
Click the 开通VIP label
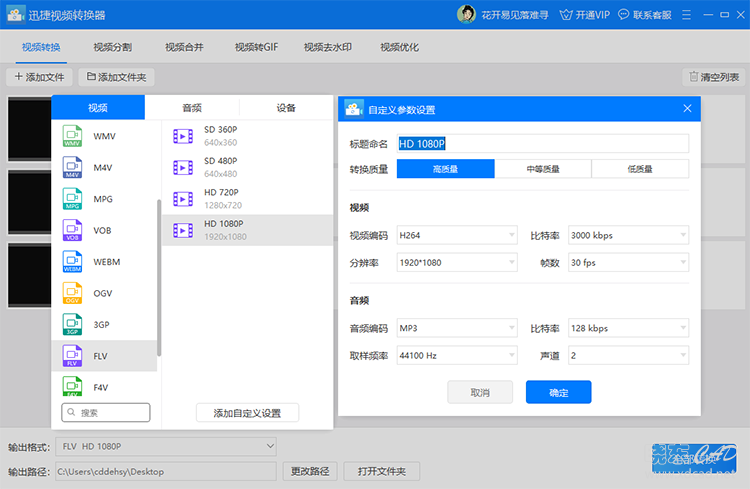coord(592,15)
